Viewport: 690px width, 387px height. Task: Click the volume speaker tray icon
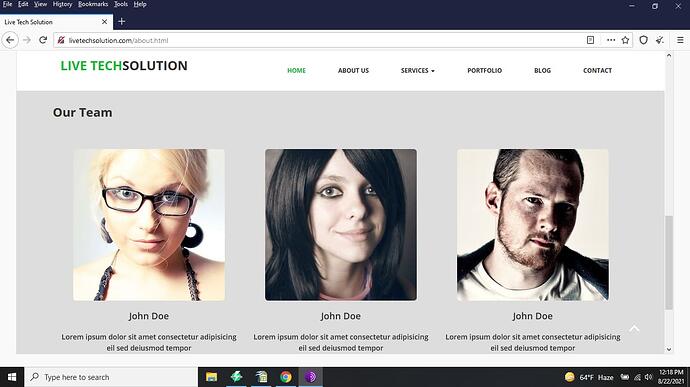[x=648, y=377]
